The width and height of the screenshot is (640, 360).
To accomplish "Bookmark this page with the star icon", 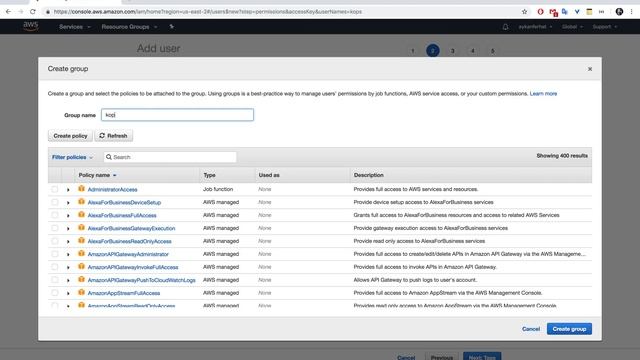I will click(x=524, y=12).
